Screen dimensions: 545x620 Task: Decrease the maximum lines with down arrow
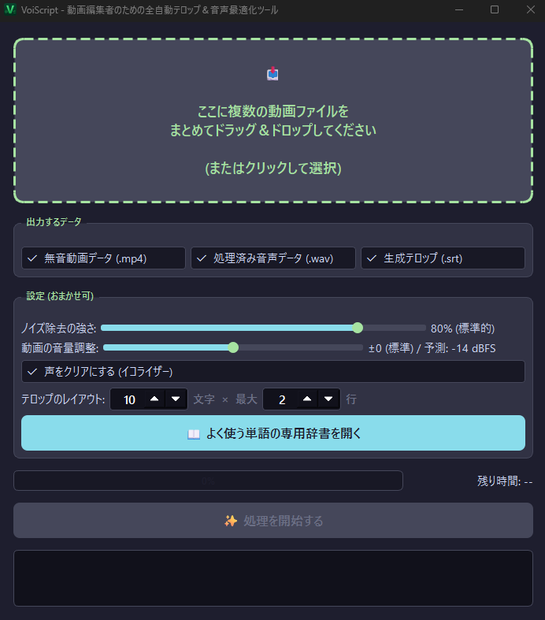pos(328,399)
